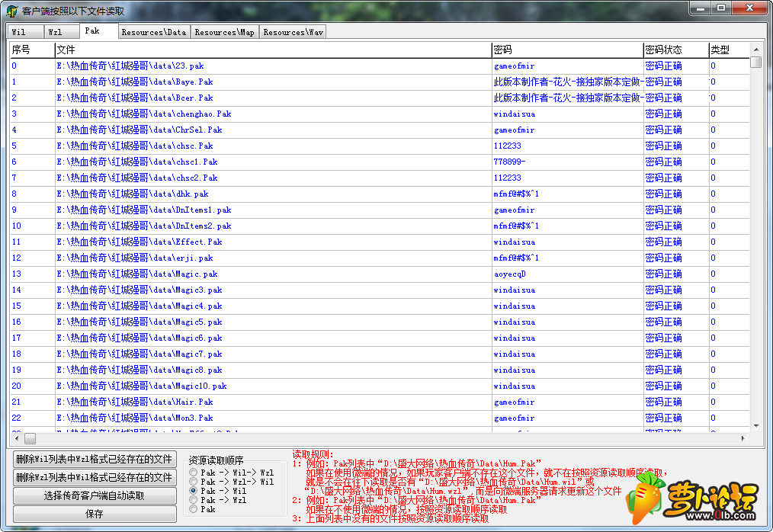Select row with file chsc2.Pak
773x532 pixels.
(x=380, y=178)
